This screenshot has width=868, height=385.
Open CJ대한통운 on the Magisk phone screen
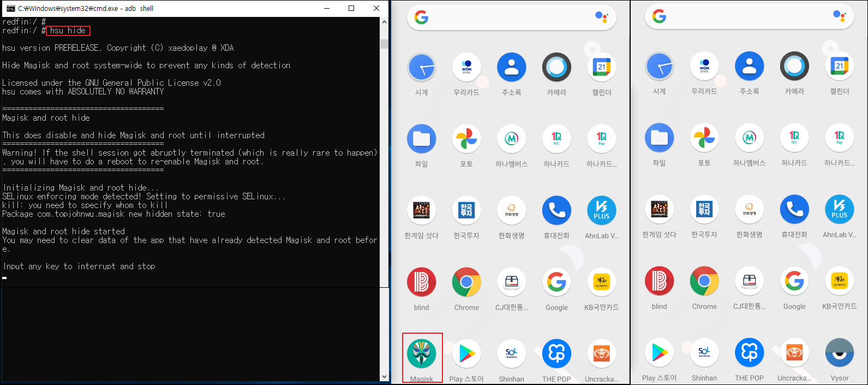click(x=512, y=282)
